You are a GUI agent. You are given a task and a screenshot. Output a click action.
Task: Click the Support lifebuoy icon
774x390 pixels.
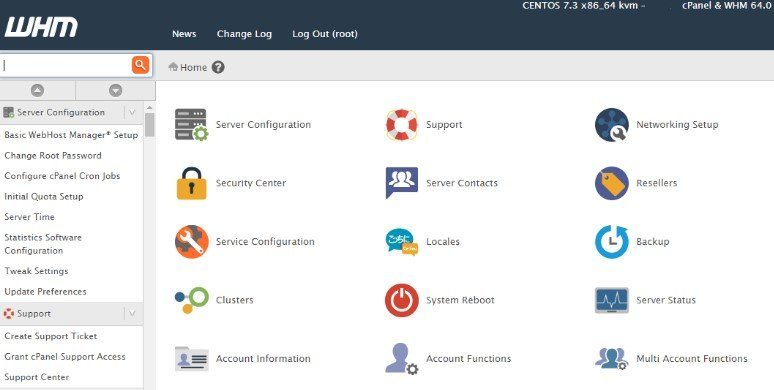pos(401,125)
